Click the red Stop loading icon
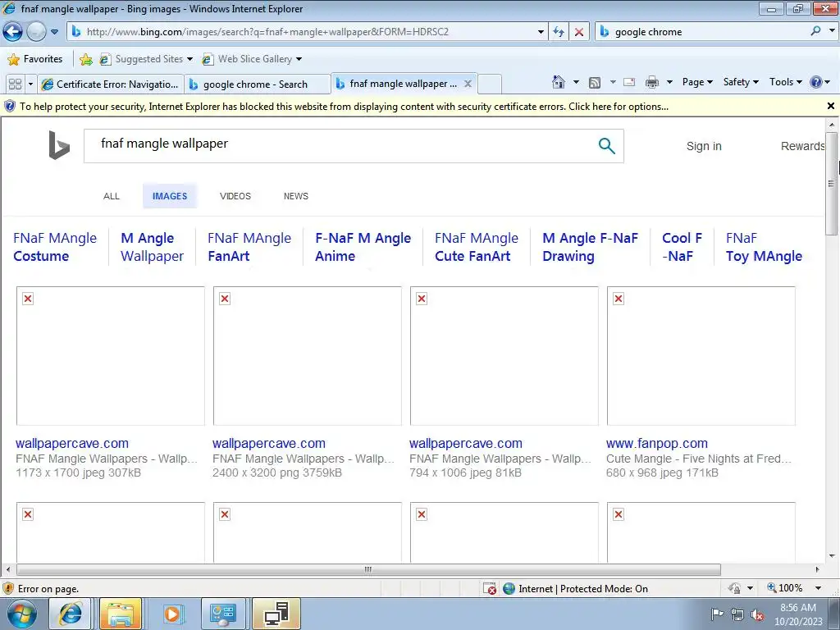Image resolution: width=840 pixels, height=630 pixels. [x=579, y=32]
